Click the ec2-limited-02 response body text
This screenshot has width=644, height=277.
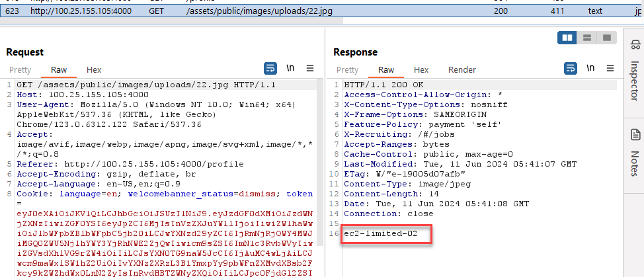[380, 234]
